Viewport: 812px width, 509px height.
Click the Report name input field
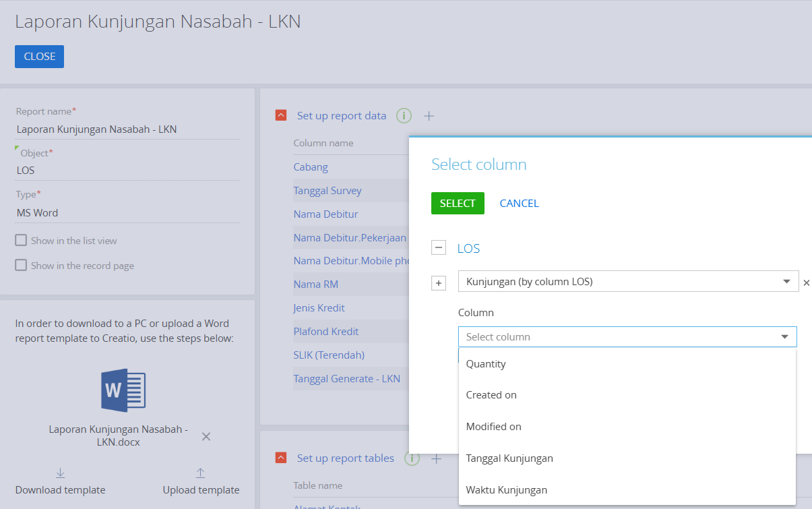(x=127, y=129)
